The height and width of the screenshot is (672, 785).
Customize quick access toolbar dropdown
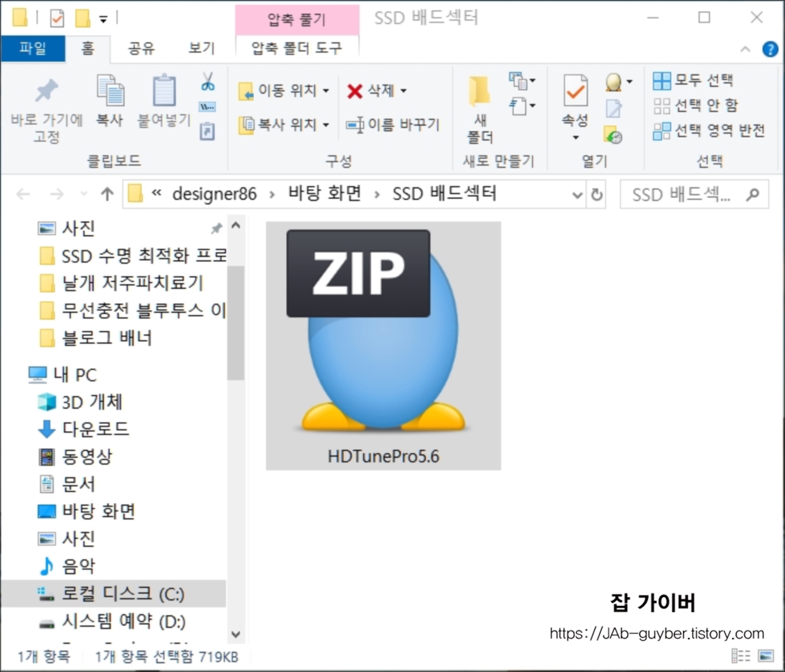pyautogui.click(x=103, y=19)
